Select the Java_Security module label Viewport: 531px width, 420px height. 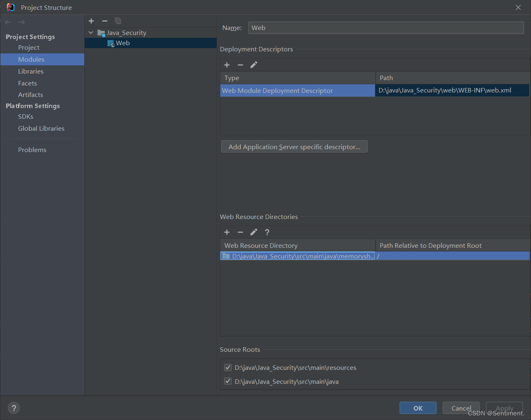point(127,33)
